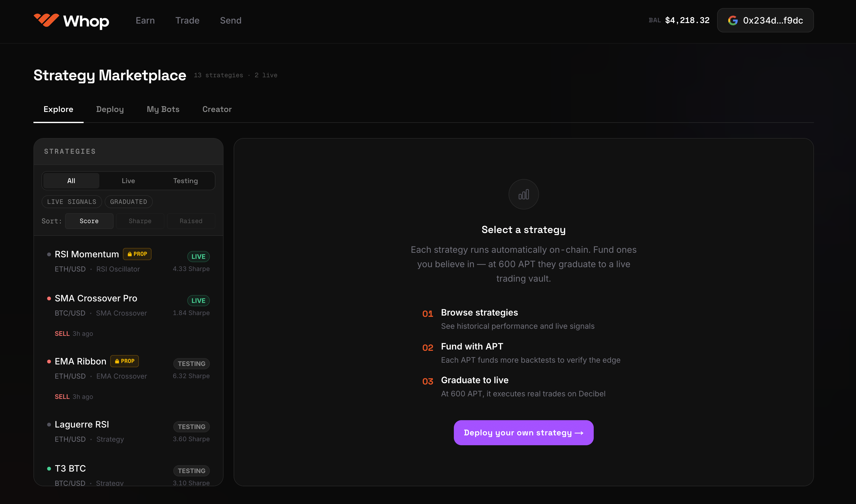Click the Select a strategy heading
This screenshot has height=504, width=856.
pos(523,230)
